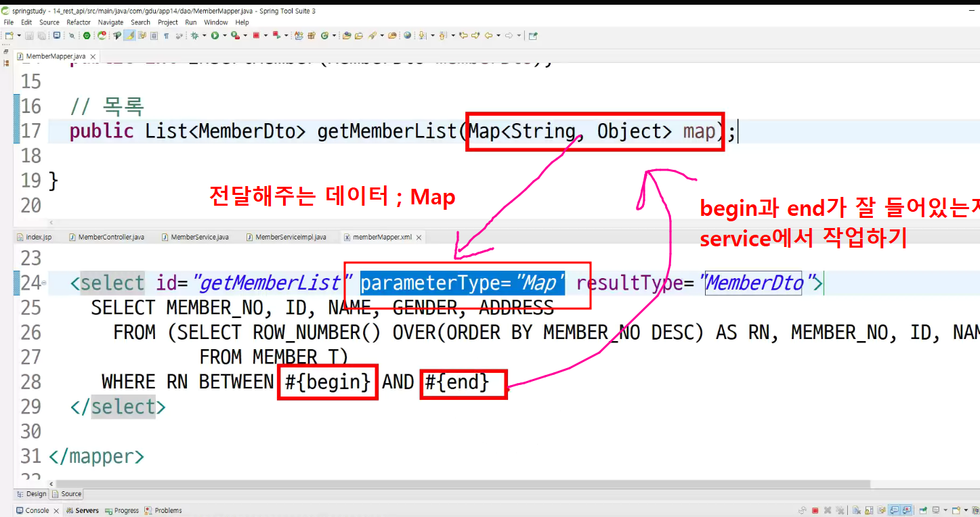Click the Forward navigation arrow icon
The image size is (980, 517).
click(509, 35)
